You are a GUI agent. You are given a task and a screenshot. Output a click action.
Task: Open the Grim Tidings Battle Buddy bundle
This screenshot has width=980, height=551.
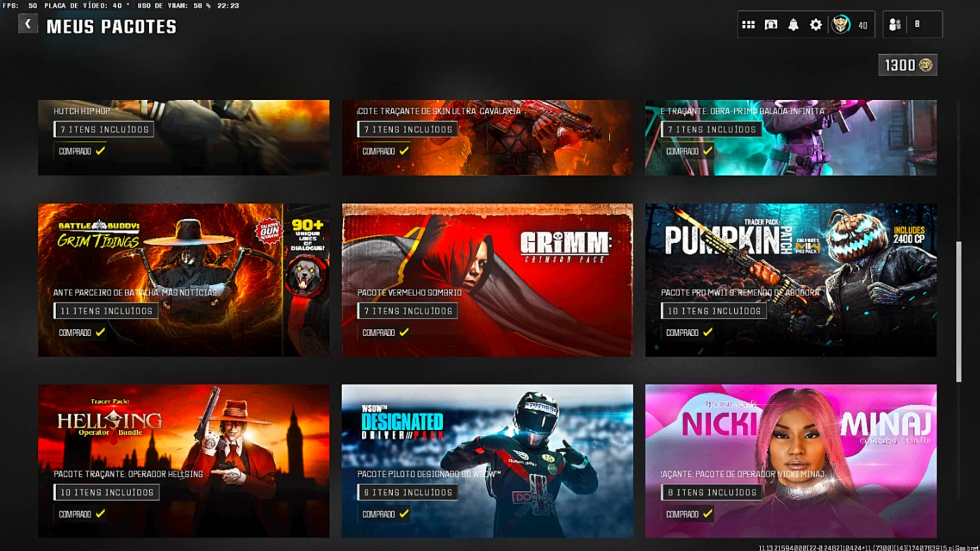(x=183, y=280)
